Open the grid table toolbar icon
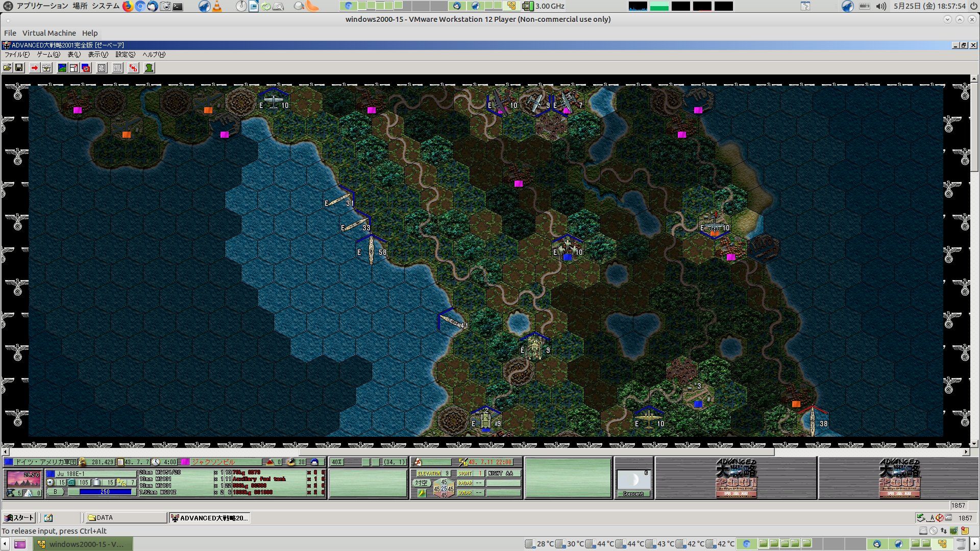980x551 pixels. pos(102,68)
